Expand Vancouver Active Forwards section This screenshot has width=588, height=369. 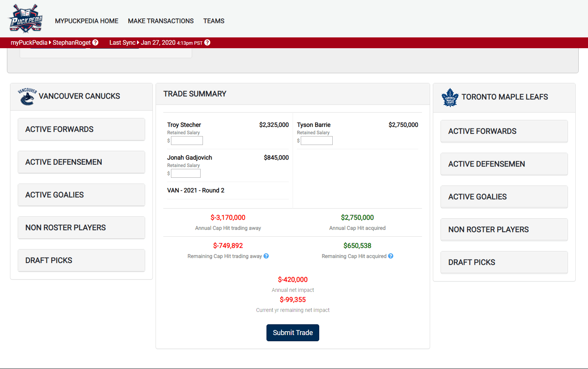(81, 130)
